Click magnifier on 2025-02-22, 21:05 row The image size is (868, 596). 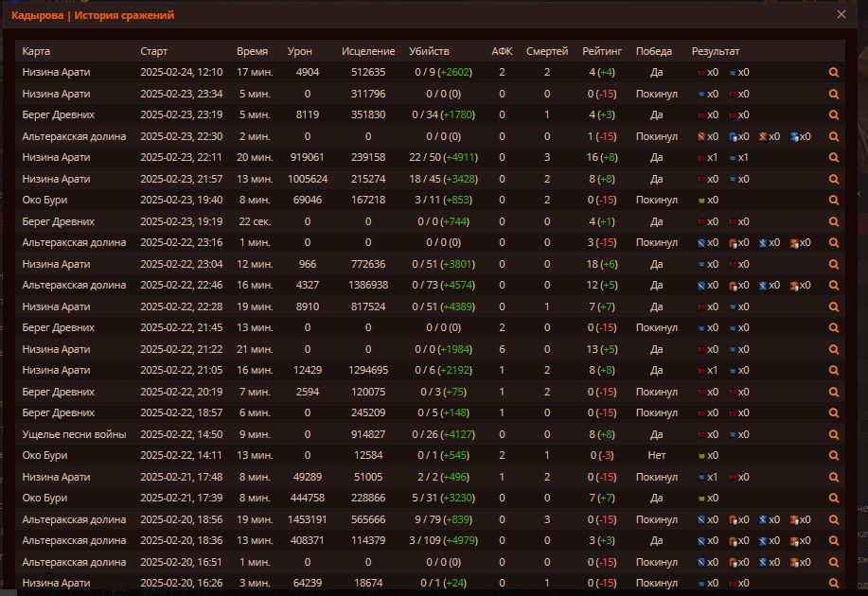click(x=834, y=371)
